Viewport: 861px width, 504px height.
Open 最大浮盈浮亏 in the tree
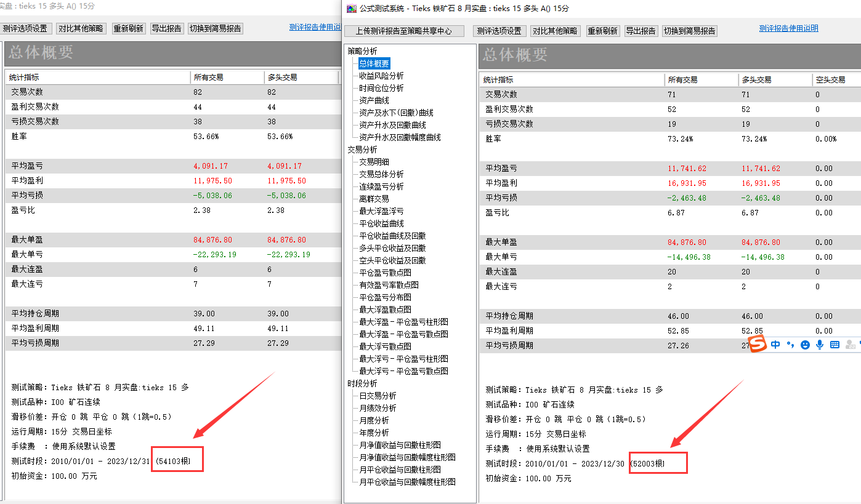(x=382, y=211)
